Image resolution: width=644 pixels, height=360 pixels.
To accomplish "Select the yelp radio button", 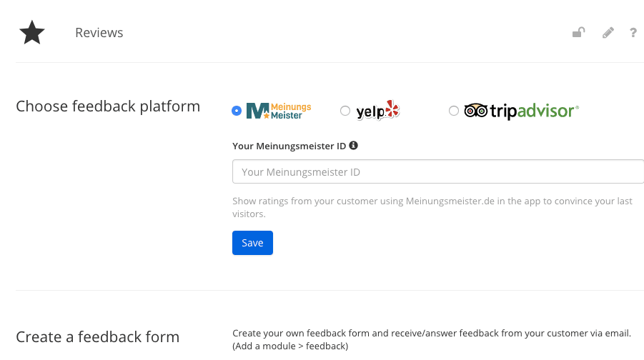I will point(345,111).
